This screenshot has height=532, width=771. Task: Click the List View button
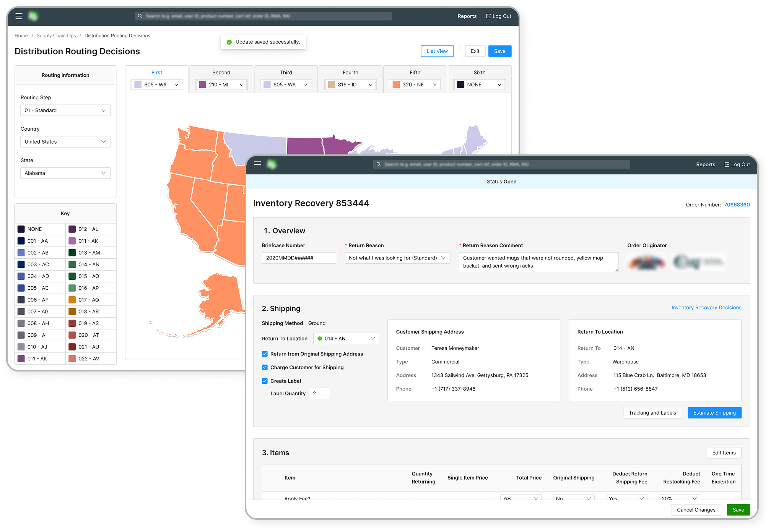coord(437,51)
